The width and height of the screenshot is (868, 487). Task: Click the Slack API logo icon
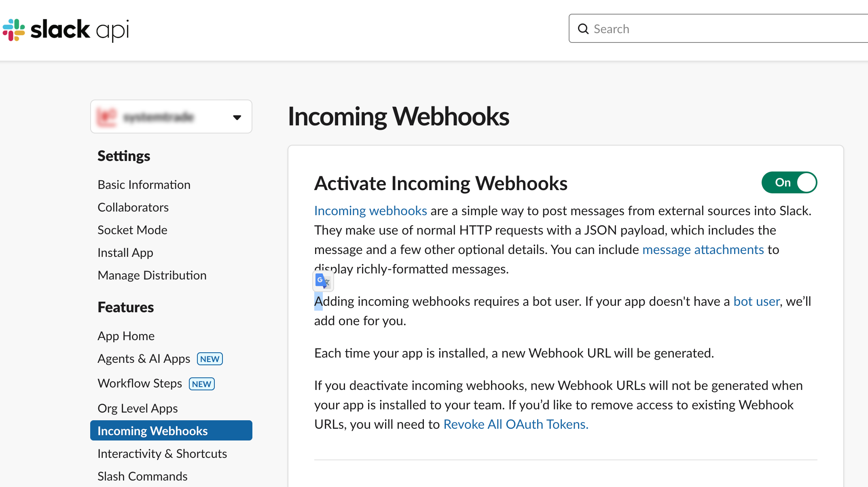click(14, 30)
